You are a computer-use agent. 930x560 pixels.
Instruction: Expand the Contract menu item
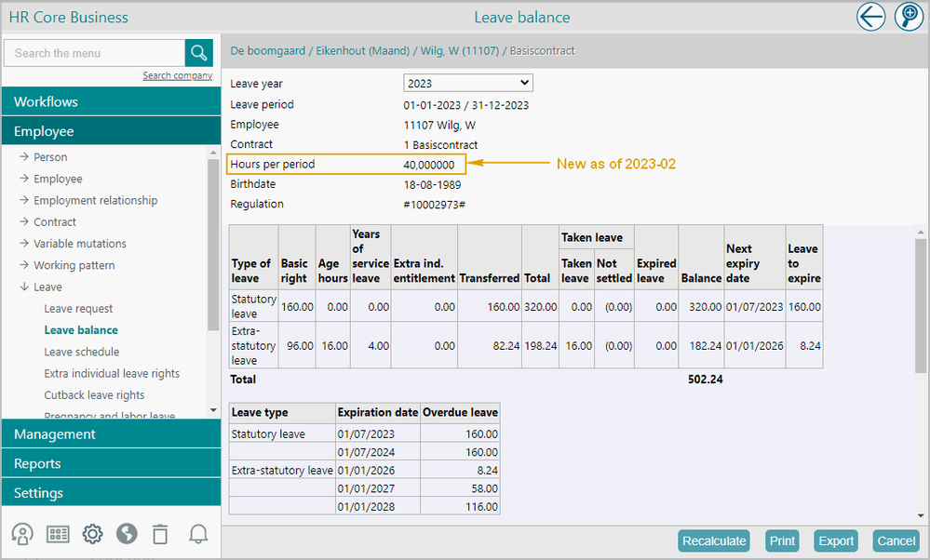pos(55,221)
